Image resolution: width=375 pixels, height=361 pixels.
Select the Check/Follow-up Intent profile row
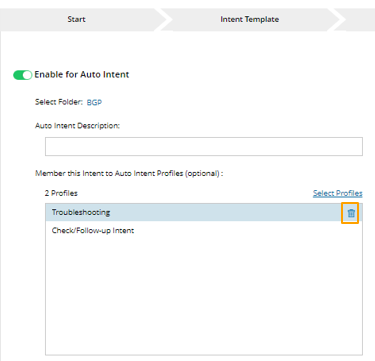(x=204, y=230)
